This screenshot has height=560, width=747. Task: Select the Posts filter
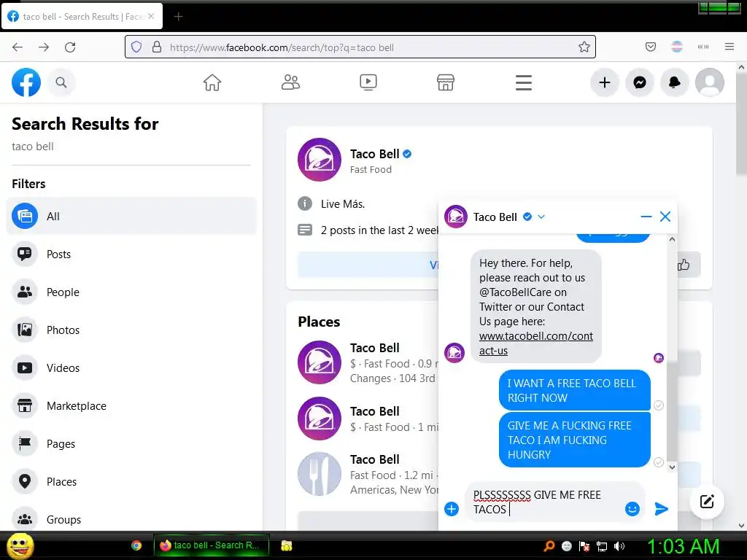pos(131,254)
